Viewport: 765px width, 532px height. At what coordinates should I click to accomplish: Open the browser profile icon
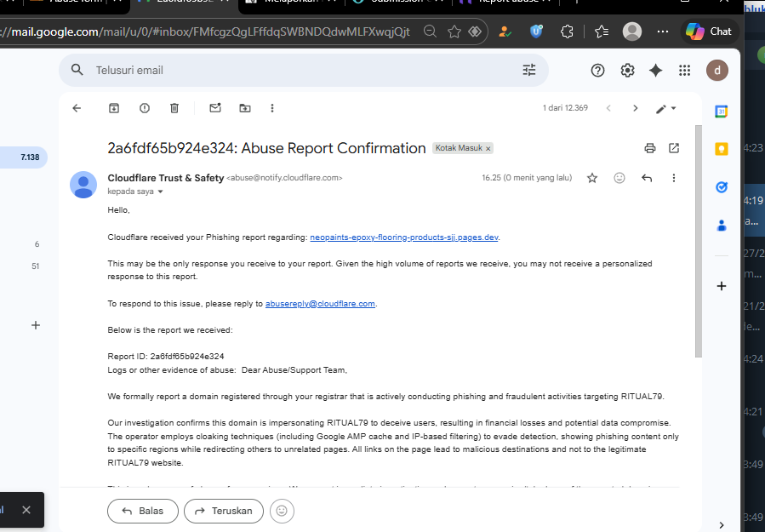coord(631,31)
